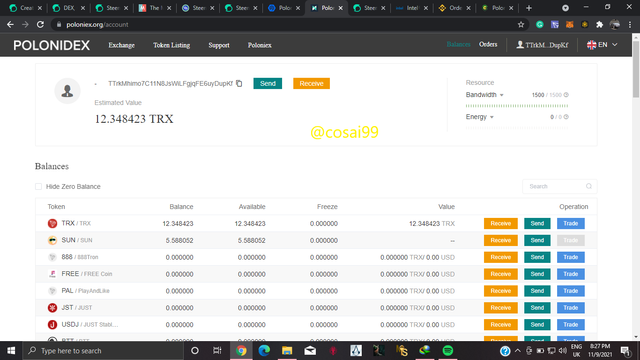
Task: Open the Token Listing menu
Action: [x=171, y=45]
